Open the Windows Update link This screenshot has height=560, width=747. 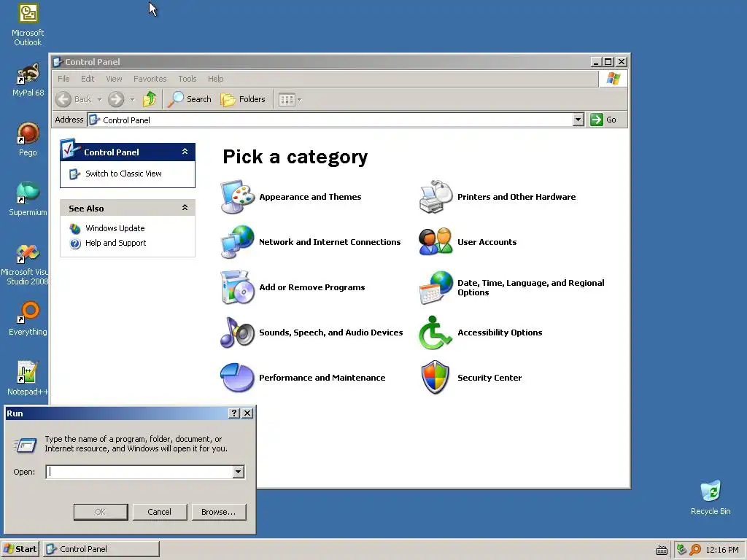[x=115, y=228]
